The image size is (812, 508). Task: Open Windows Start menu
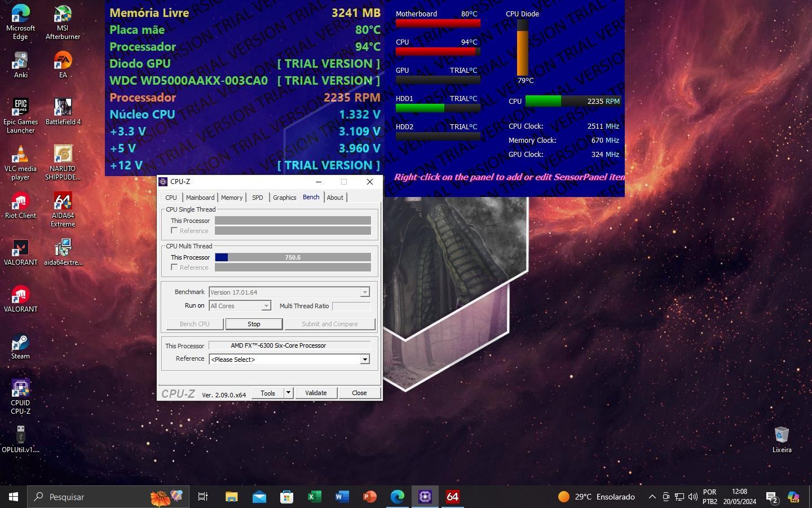[14, 497]
